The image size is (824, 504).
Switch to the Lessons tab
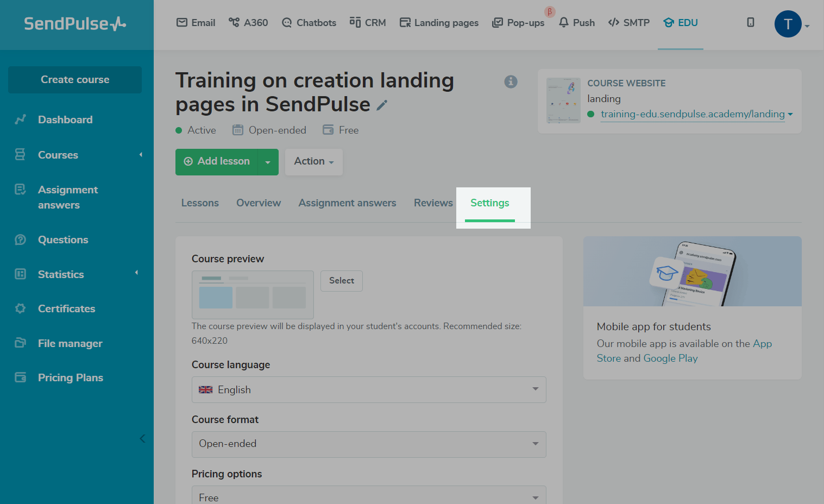(200, 203)
